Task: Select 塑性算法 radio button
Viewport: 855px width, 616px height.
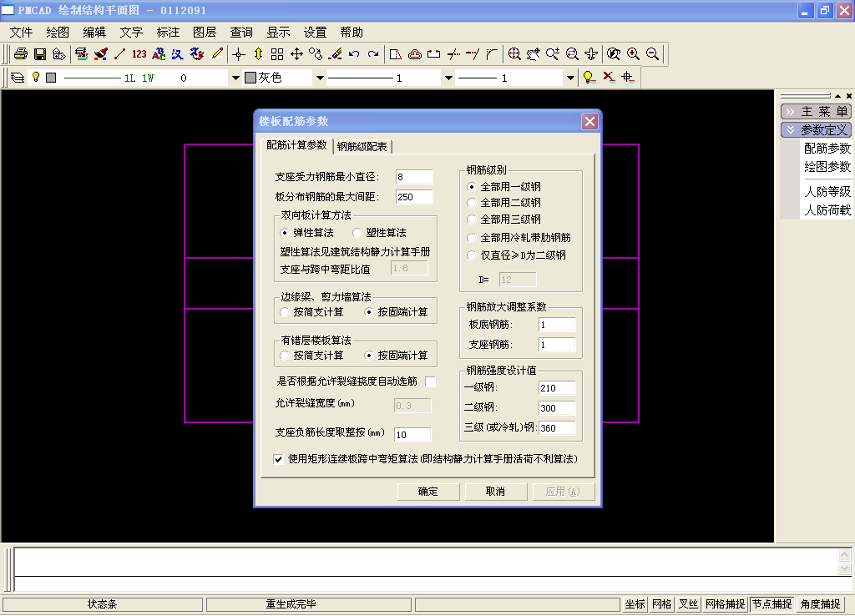Action: click(x=357, y=233)
